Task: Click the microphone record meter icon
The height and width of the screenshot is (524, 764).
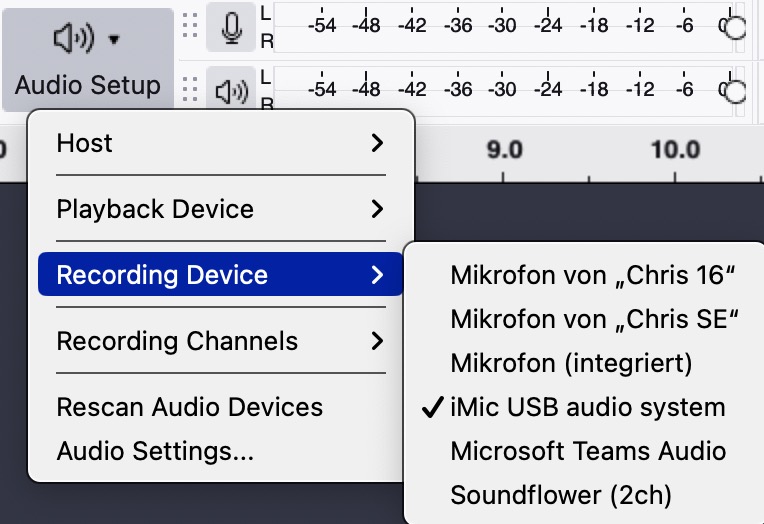Action: (x=231, y=28)
